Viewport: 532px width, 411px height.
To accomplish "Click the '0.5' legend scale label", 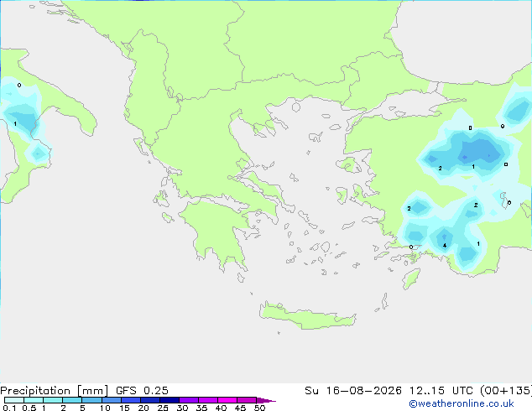I will point(29,408).
